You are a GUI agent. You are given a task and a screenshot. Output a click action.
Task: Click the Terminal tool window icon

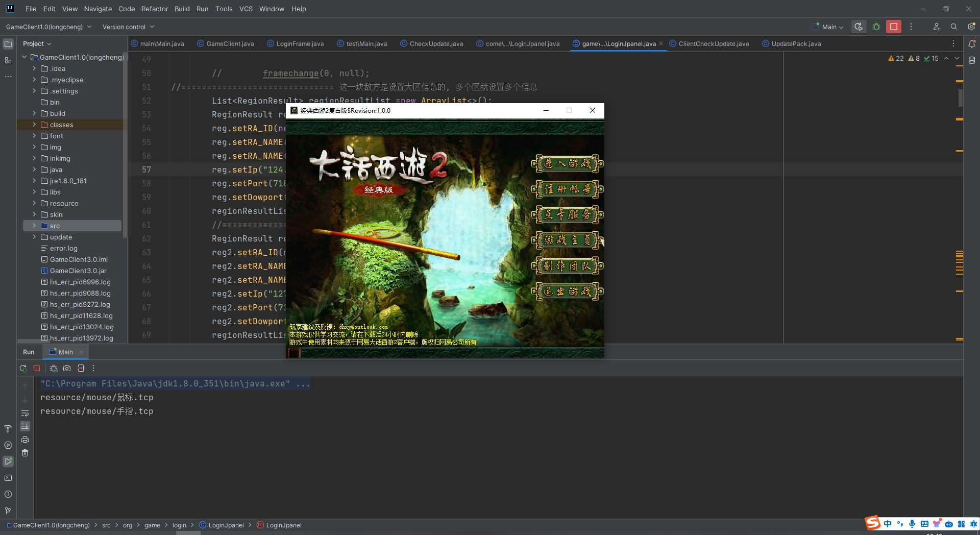point(8,478)
